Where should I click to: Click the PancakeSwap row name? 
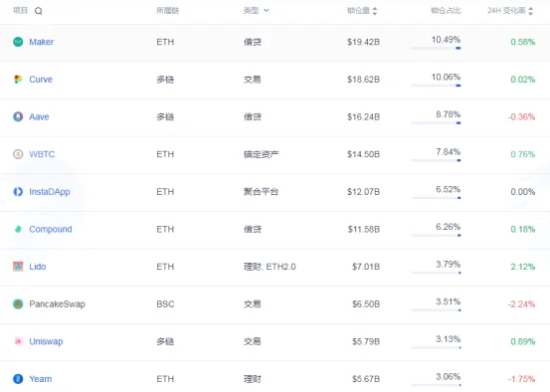pyautogui.click(x=57, y=303)
